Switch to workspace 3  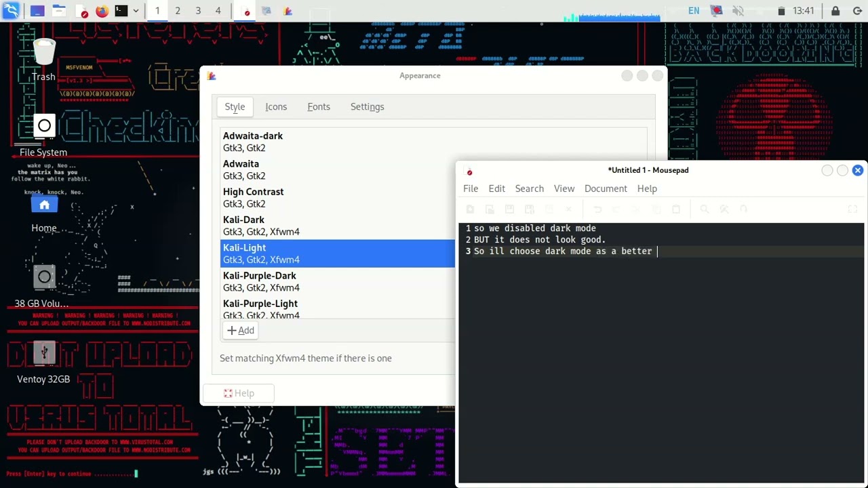pos(198,11)
